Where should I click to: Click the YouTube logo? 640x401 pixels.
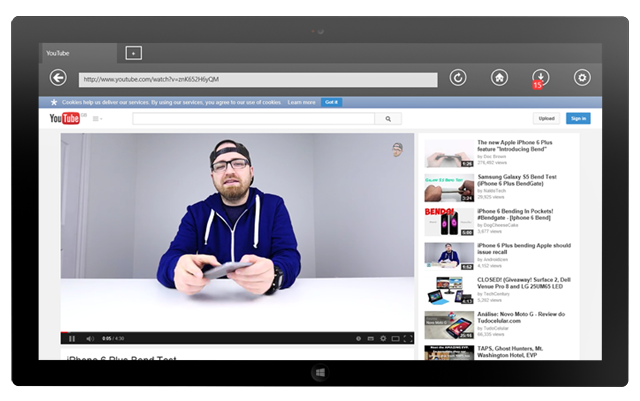point(65,118)
